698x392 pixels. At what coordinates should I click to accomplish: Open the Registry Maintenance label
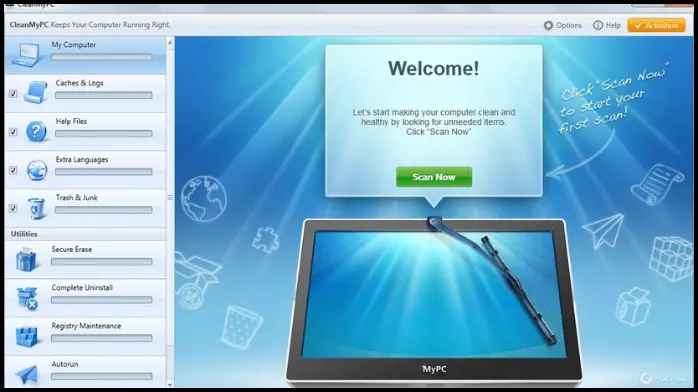click(86, 326)
